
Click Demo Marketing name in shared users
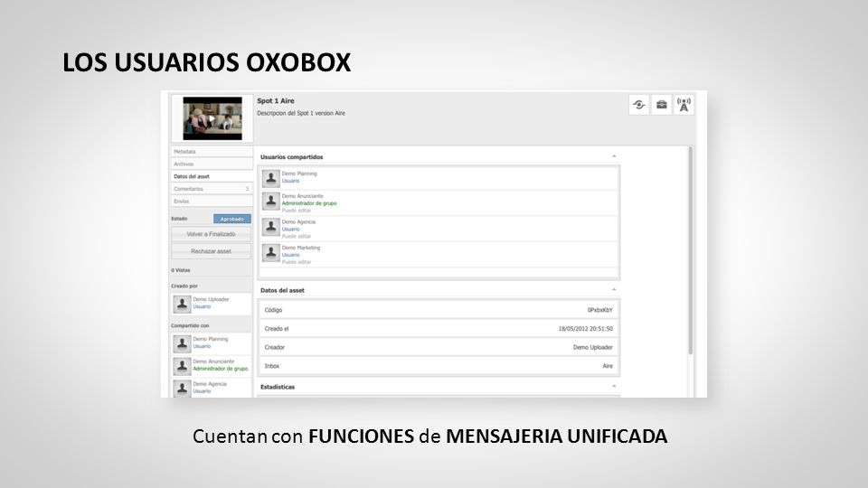[300, 248]
